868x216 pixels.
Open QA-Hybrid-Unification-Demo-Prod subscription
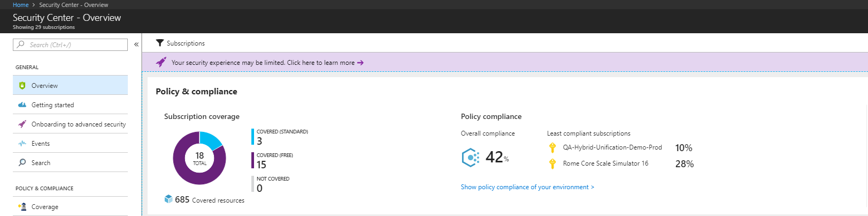pos(612,147)
